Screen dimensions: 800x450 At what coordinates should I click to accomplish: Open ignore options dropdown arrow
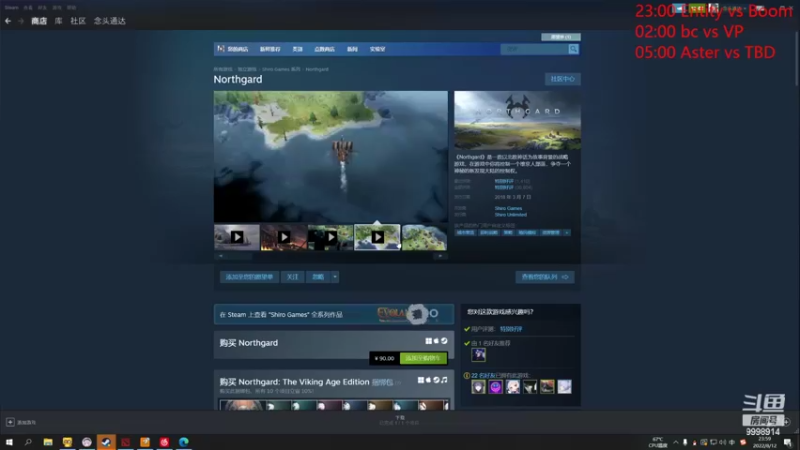[335, 277]
